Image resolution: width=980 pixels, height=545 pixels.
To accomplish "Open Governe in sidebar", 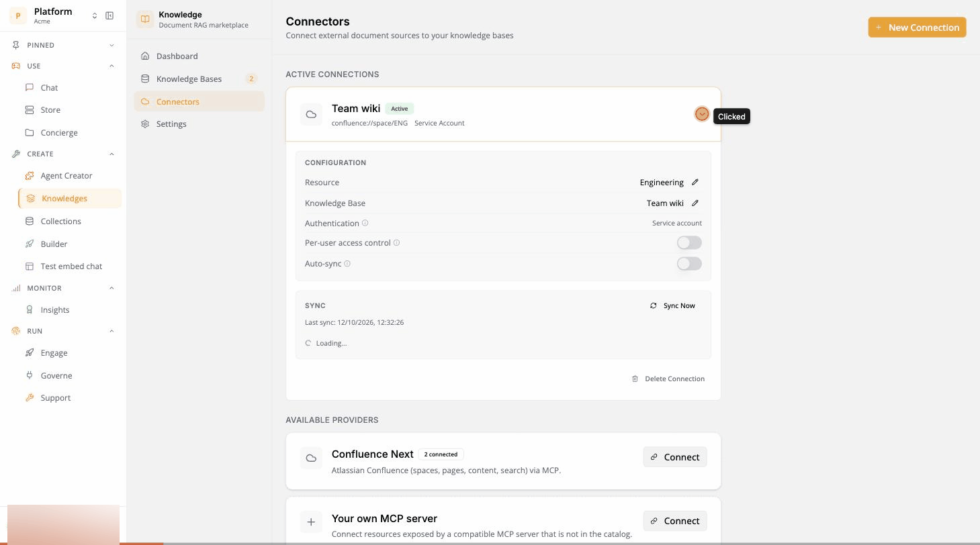I will click(56, 375).
